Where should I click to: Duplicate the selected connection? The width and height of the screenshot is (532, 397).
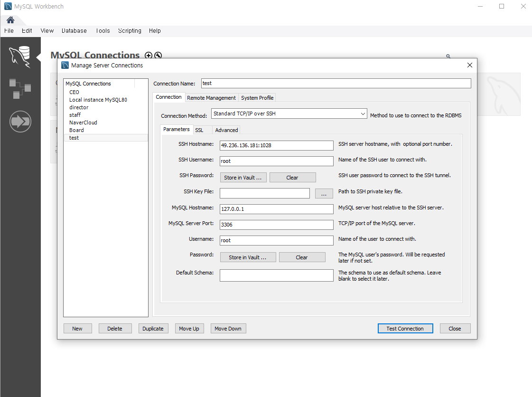click(153, 329)
